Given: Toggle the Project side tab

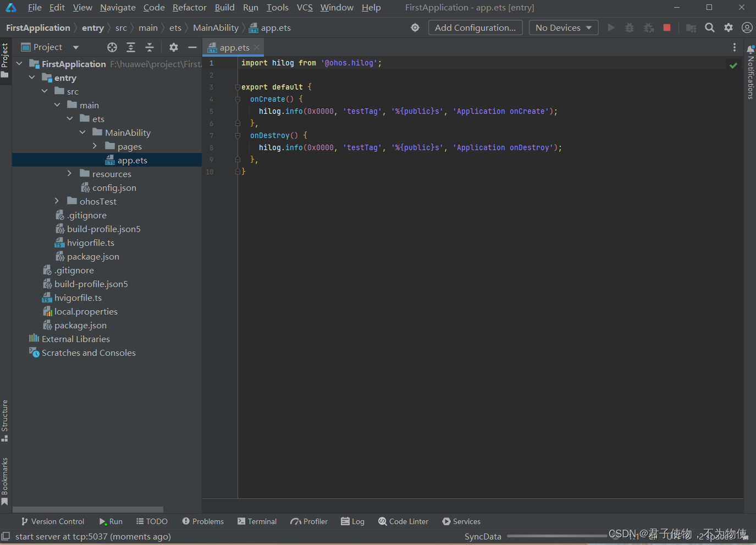Looking at the screenshot, I should pyautogui.click(x=5, y=60).
